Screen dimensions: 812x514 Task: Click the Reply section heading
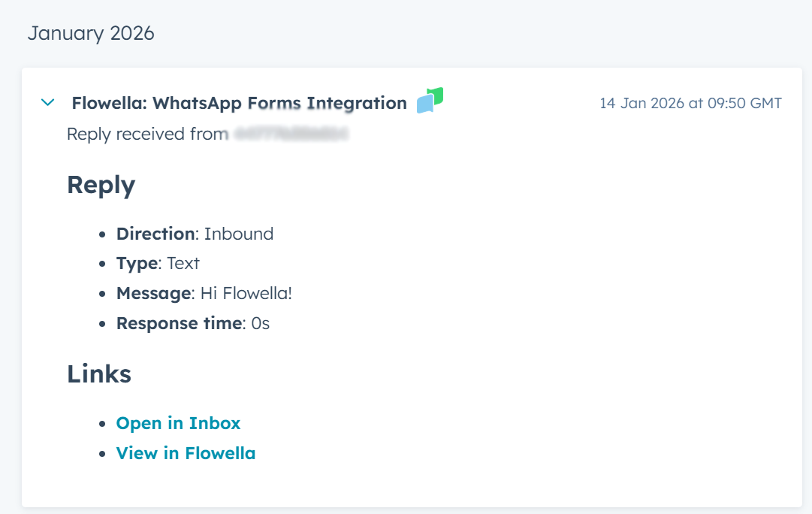(101, 184)
